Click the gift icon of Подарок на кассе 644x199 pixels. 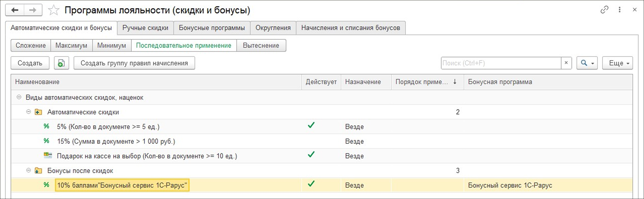click(48, 155)
